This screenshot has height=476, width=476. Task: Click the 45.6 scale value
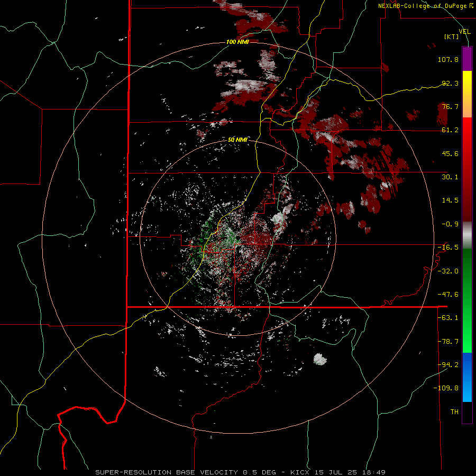tap(450, 153)
